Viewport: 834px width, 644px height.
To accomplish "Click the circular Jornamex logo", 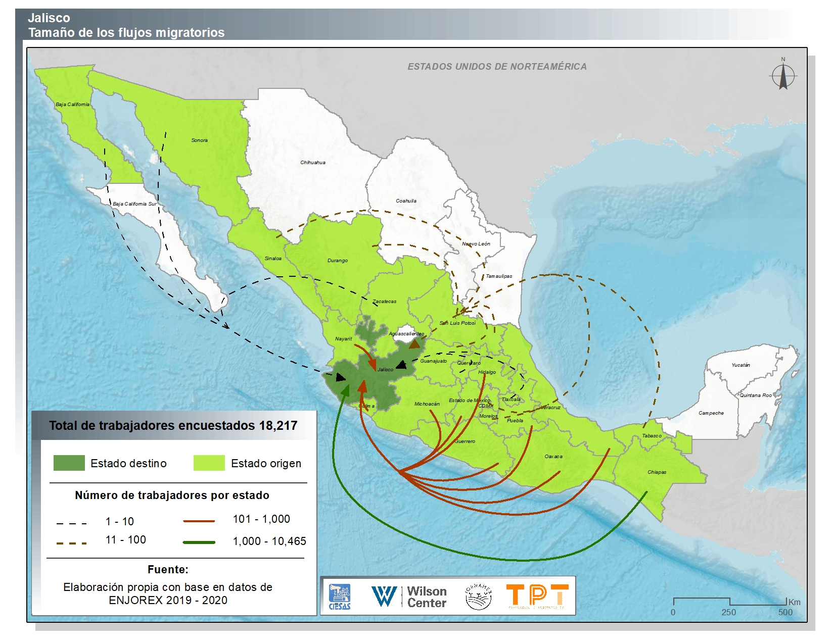I will (478, 597).
